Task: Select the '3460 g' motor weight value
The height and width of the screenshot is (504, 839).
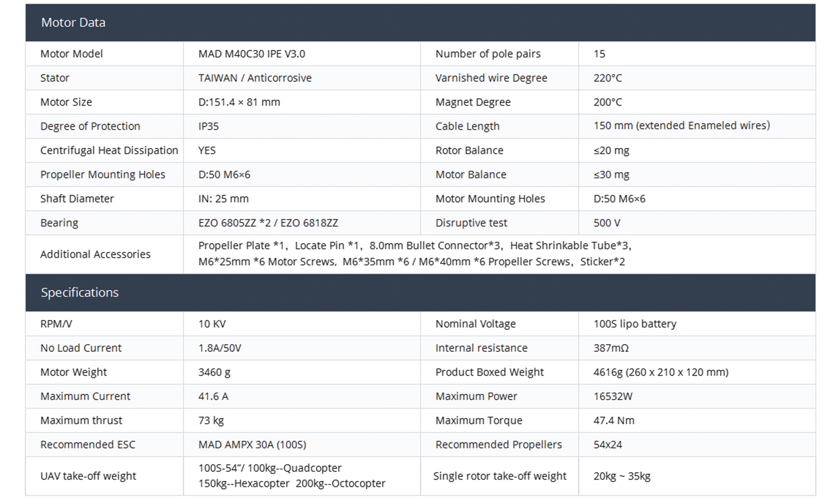Action: click(x=214, y=372)
